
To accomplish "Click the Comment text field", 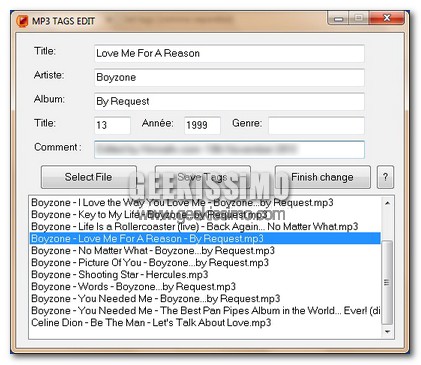I will [x=229, y=149].
